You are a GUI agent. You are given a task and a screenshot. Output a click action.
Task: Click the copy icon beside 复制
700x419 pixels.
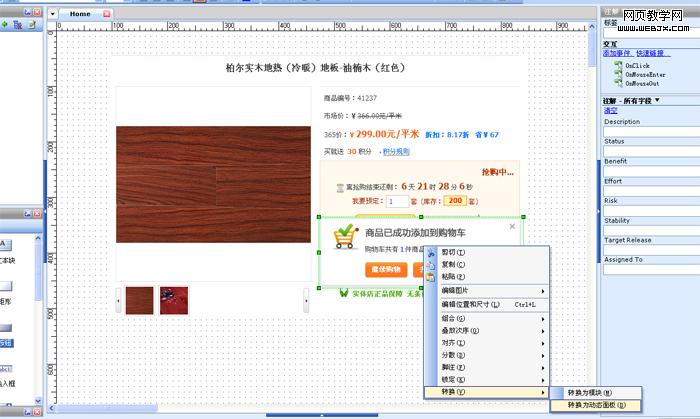coord(431,264)
